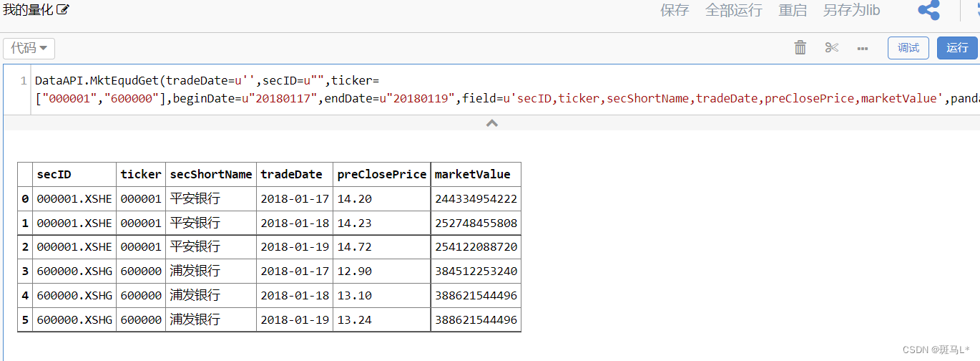980x361 pixels.
Task: Click the 我的量化 notebook title
Action: click(29, 10)
